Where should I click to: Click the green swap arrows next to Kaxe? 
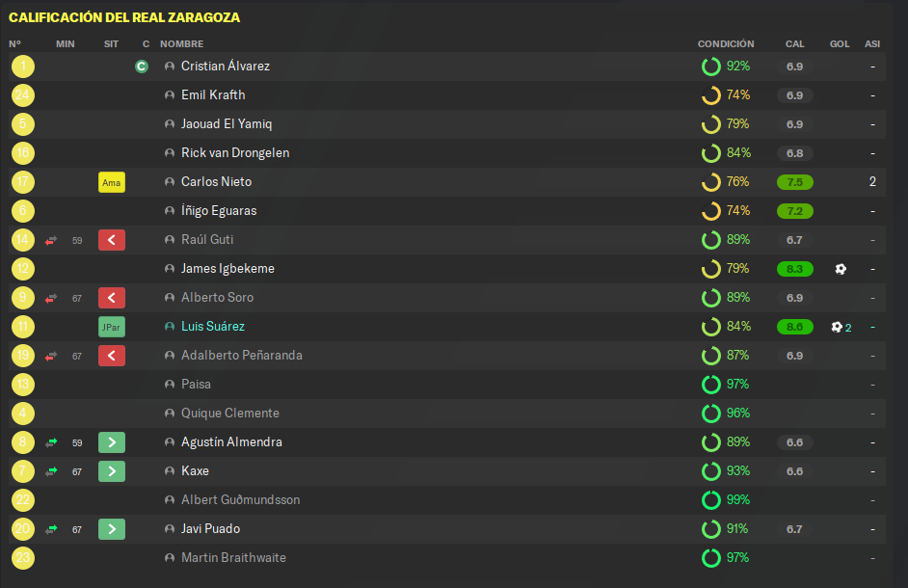pos(51,471)
